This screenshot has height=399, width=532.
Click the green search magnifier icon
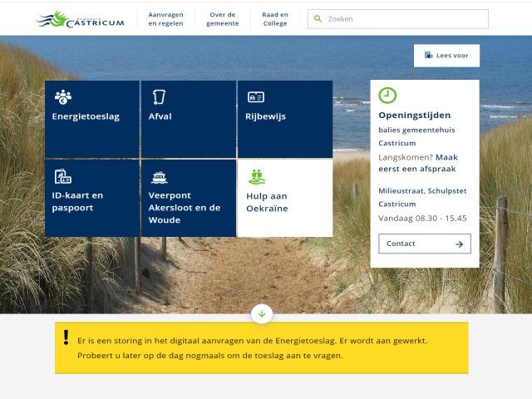point(318,18)
